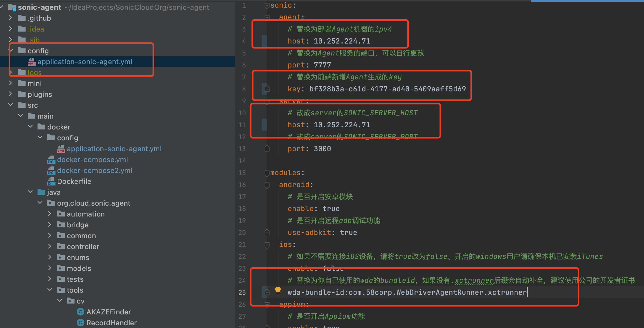644x328 pixels.
Task: Select application-sonic-agent.yml under top-level config
Action: click(85, 62)
